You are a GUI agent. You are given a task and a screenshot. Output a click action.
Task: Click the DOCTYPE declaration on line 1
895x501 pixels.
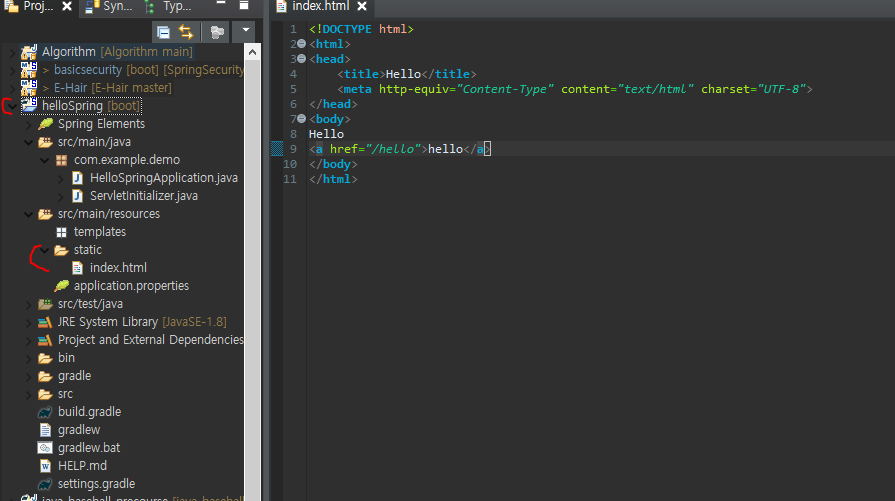[361, 29]
